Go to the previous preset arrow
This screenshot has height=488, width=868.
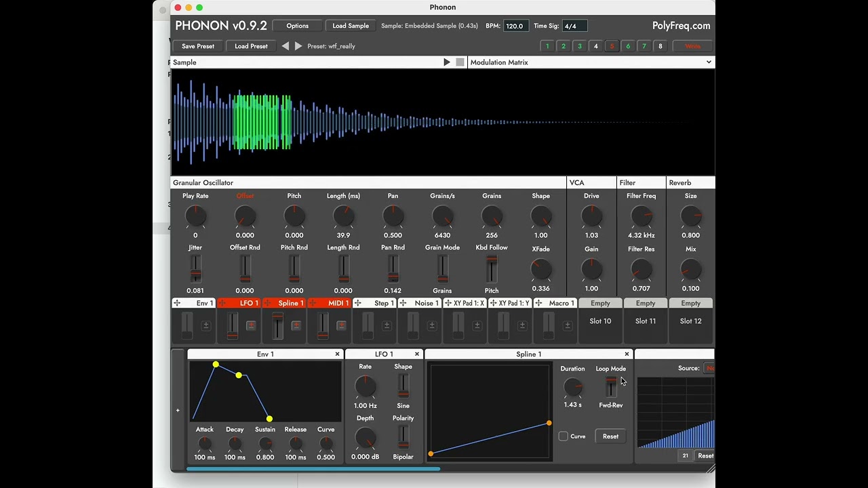(x=285, y=46)
